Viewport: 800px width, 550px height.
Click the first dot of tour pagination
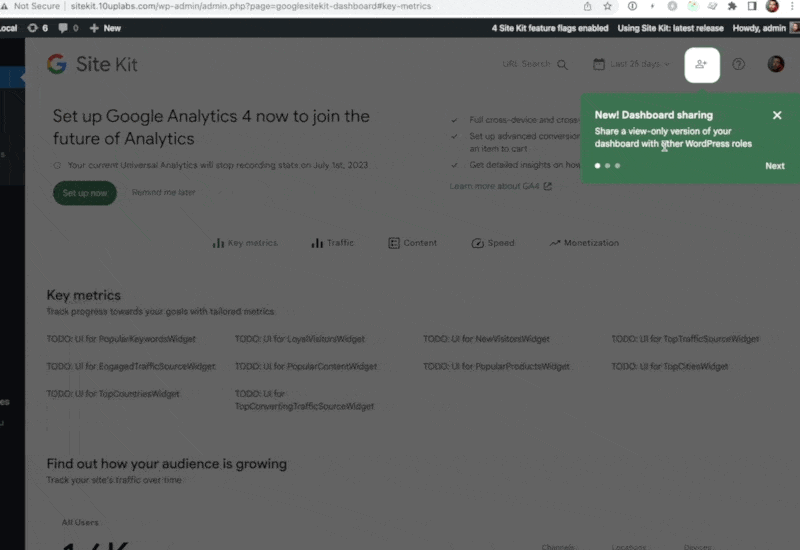pyautogui.click(x=597, y=166)
